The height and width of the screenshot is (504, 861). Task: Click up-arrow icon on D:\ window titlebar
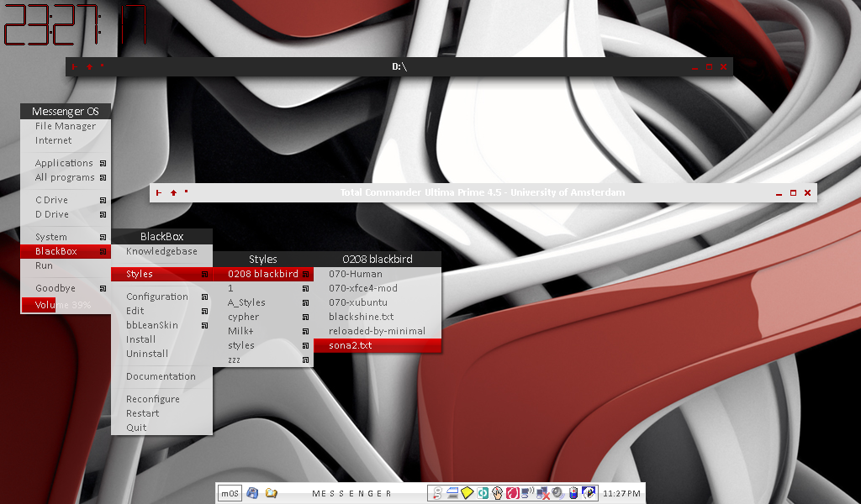tap(88, 67)
